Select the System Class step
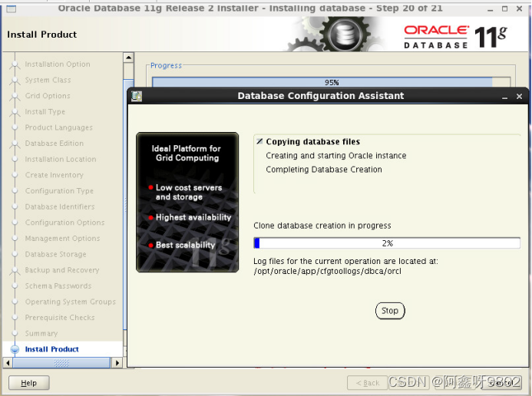 coord(48,80)
